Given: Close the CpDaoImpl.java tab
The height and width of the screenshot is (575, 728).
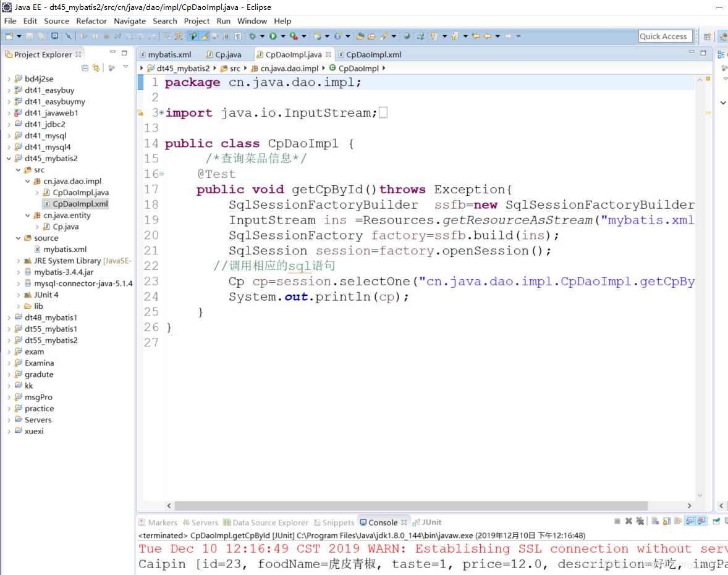Looking at the screenshot, I should [x=328, y=54].
